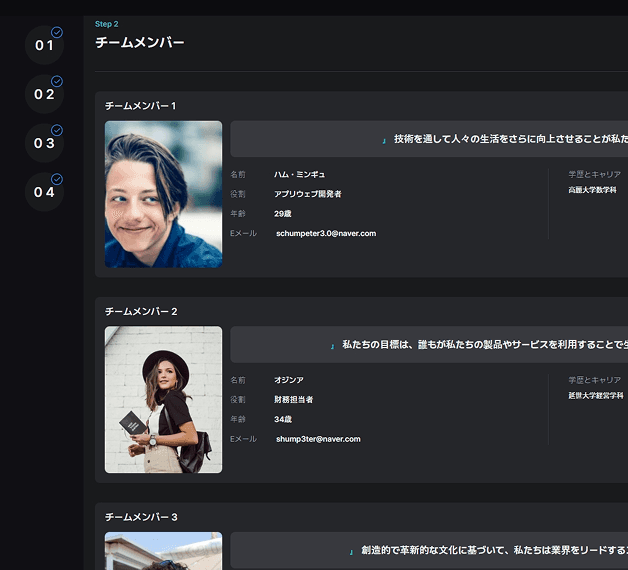Click the email shump3ter@naver.com
Screen dimensions: 628x570
[x=317, y=438]
